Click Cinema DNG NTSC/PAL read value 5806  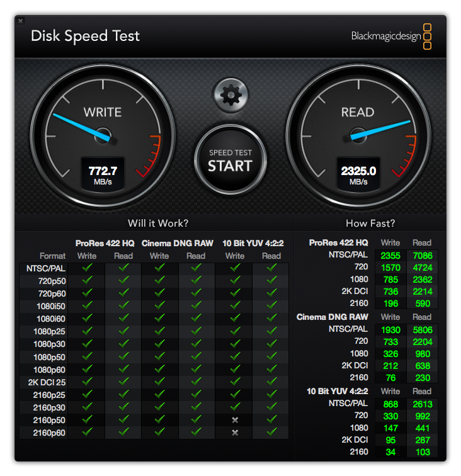point(423,330)
